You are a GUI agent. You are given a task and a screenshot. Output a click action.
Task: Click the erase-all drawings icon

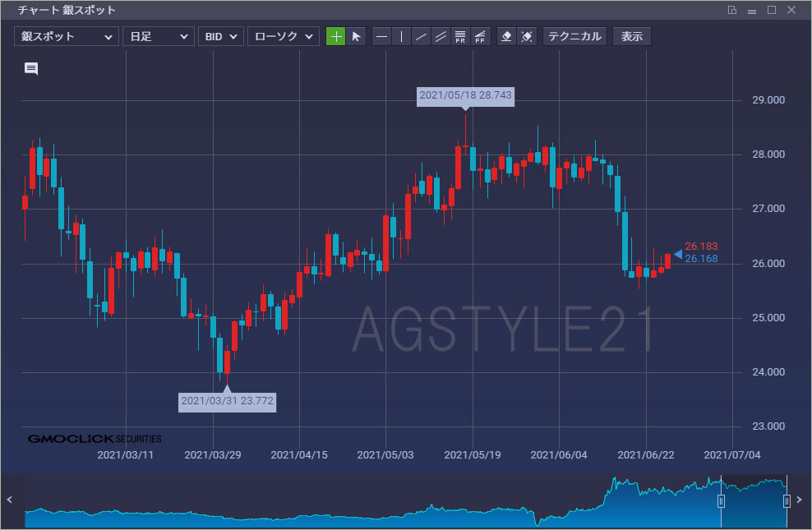tap(528, 36)
